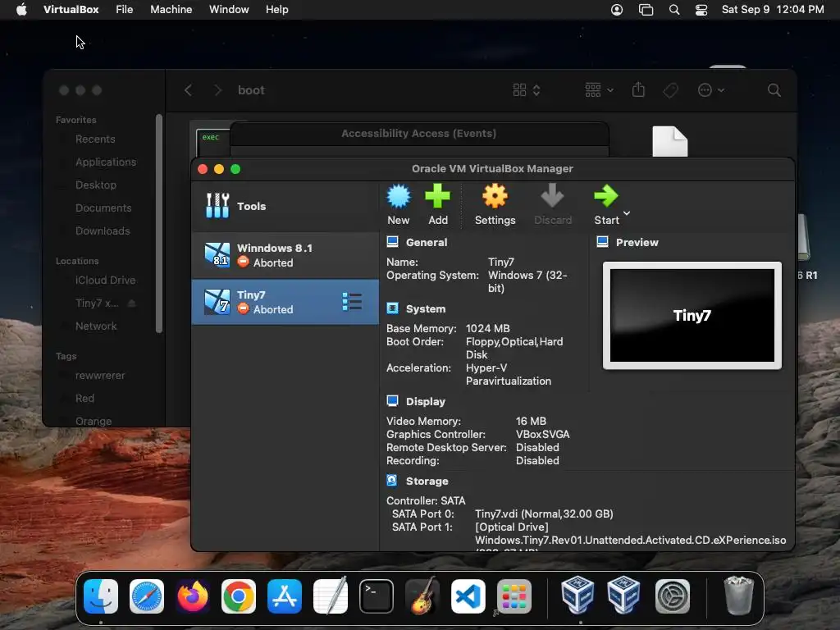Click the date and time clock

click(x=773, y=10)
